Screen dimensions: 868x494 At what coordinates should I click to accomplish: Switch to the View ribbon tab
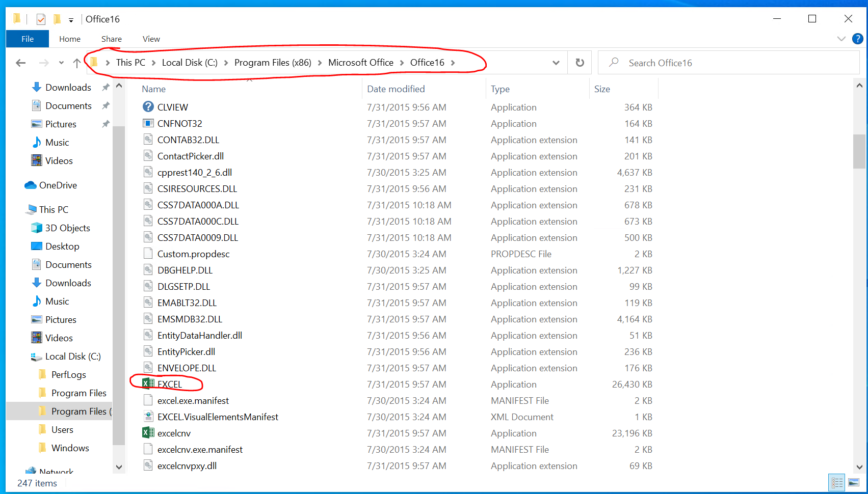(151, 39)
